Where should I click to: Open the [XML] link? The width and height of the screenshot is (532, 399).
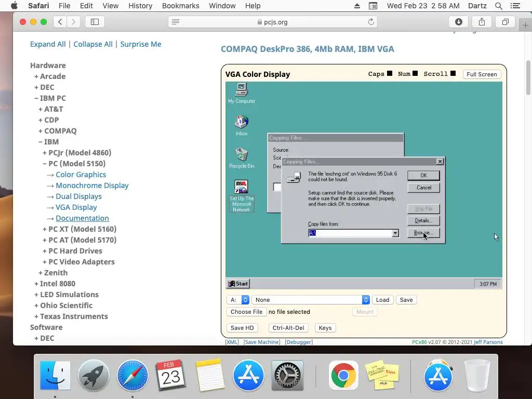click(x=232, y=342)
